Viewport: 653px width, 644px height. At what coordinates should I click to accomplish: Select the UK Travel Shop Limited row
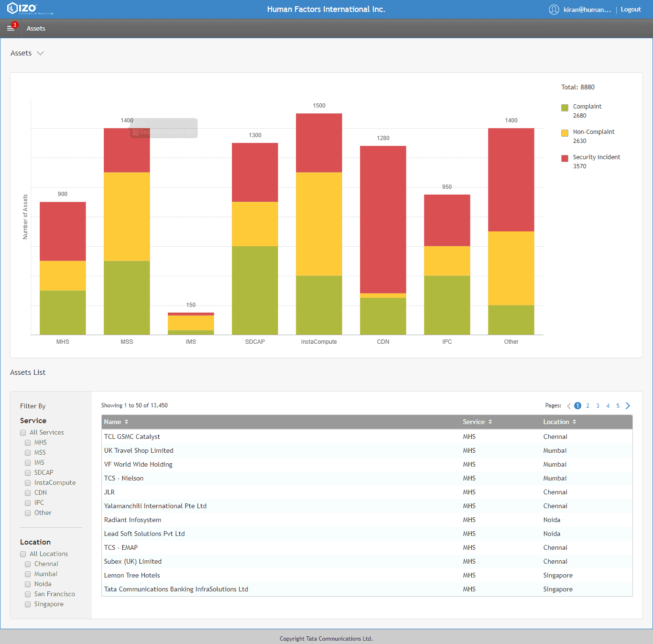(x=367, y=450)
